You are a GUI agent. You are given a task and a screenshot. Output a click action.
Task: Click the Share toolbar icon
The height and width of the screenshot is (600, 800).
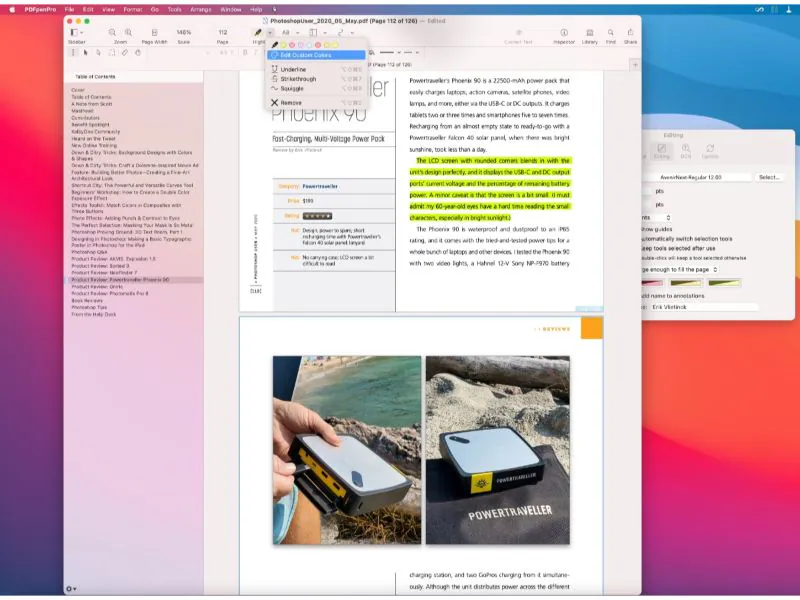tap(631, 32)
